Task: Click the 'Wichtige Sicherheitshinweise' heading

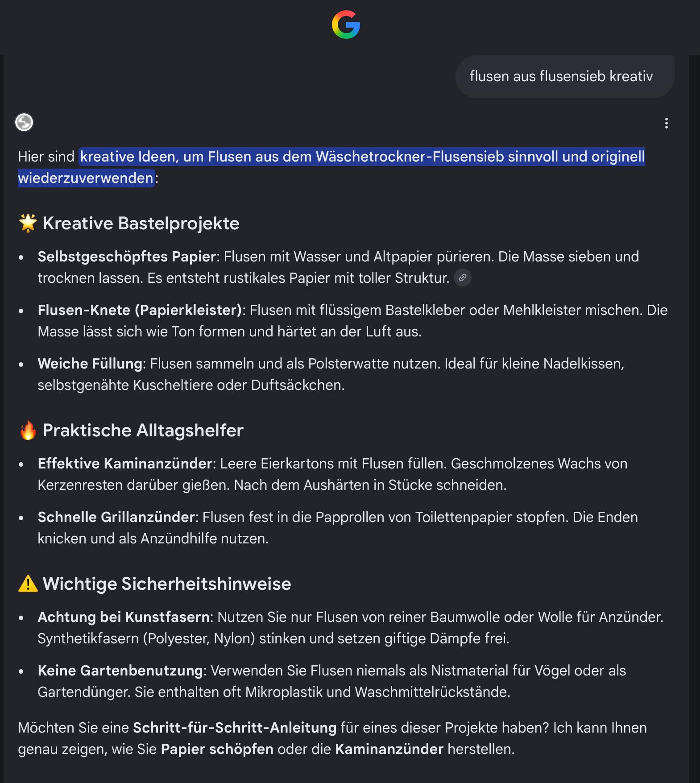Action: point(167,584)
